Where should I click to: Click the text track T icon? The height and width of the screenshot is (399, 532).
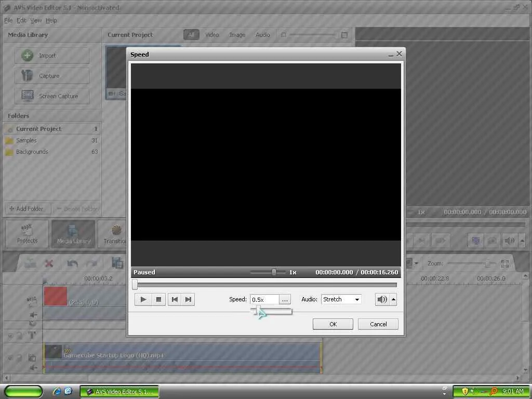coord(32,336)
